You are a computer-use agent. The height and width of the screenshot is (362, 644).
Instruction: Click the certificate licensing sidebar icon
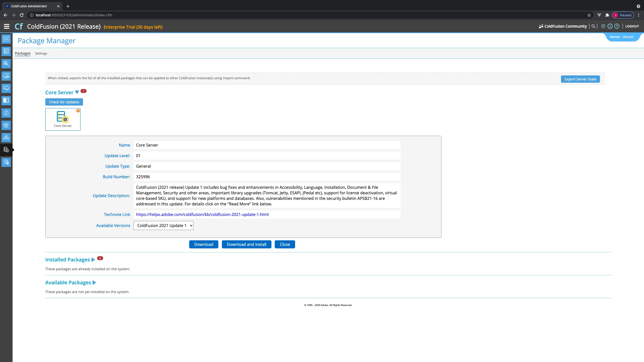(6, 162)
